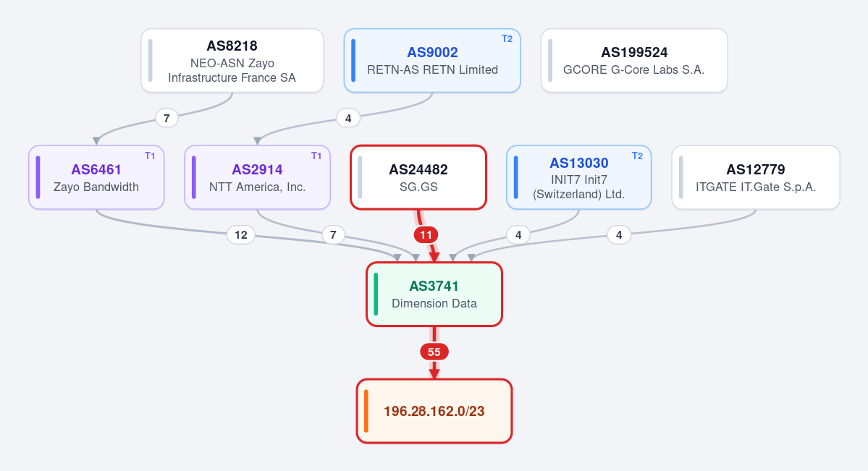Select the AS3741 Dimension Data node

pos(434,294)
